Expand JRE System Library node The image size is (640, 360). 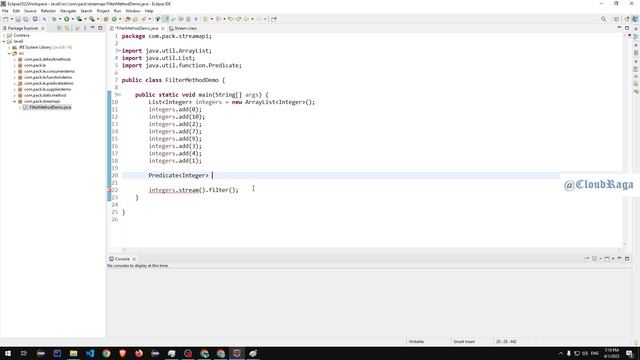click(9, 47)
